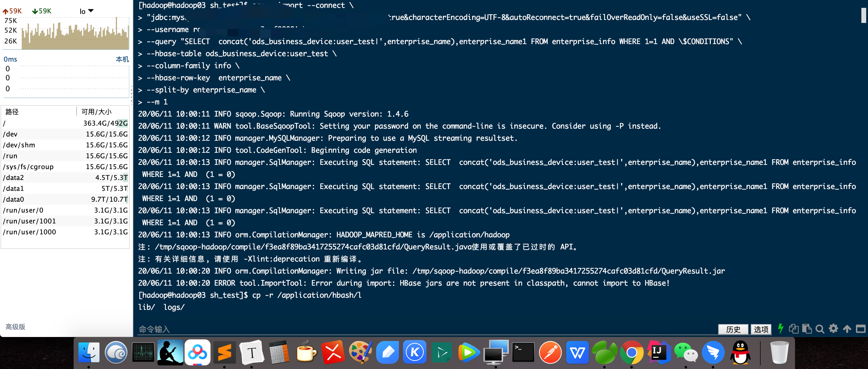Screen dimensions: 868x369
Task: Sort by the 路径 column header
Action: pos(12,112)
